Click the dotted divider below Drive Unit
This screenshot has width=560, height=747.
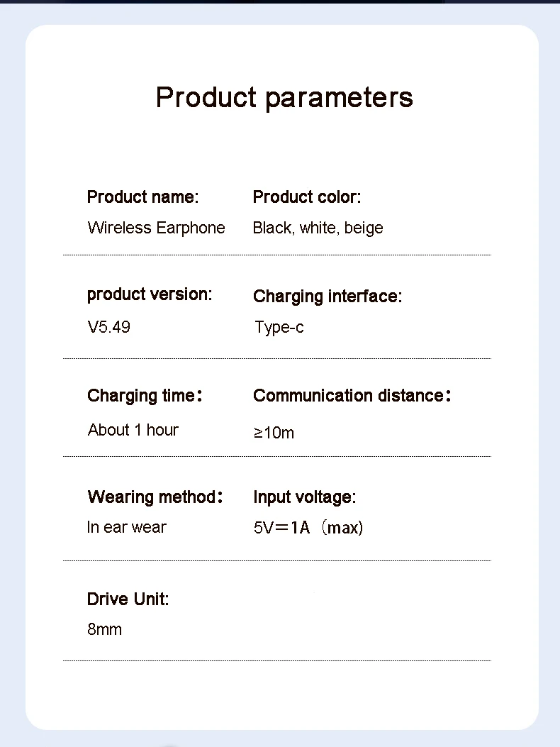coord(277,660)
